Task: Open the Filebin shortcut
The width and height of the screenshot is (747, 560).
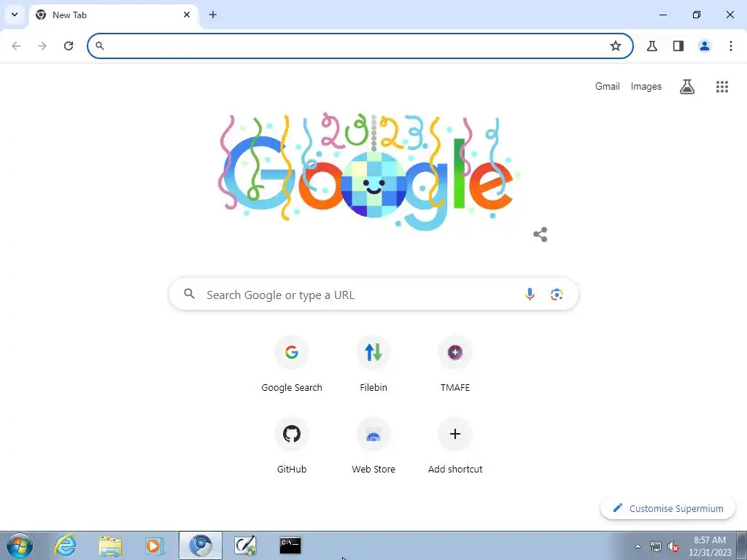Action: tap(373, 365)
